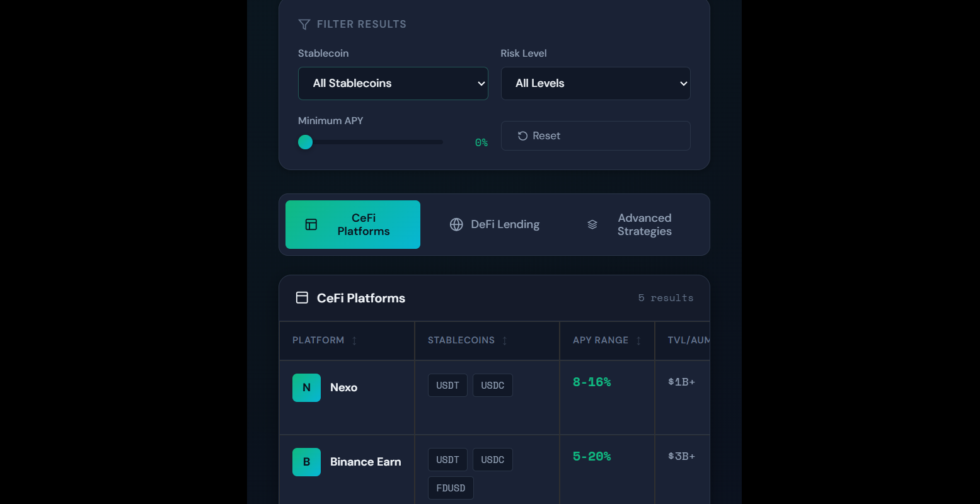
Task: Click the layers icon beside Advanced Strategies
Action: point(592,224)
